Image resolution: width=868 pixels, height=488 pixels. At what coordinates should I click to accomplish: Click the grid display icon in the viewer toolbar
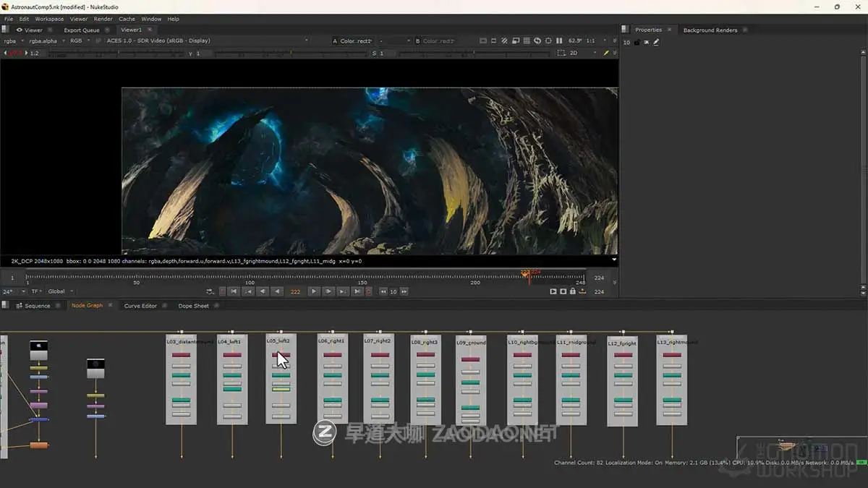click(x=526, y=41)
